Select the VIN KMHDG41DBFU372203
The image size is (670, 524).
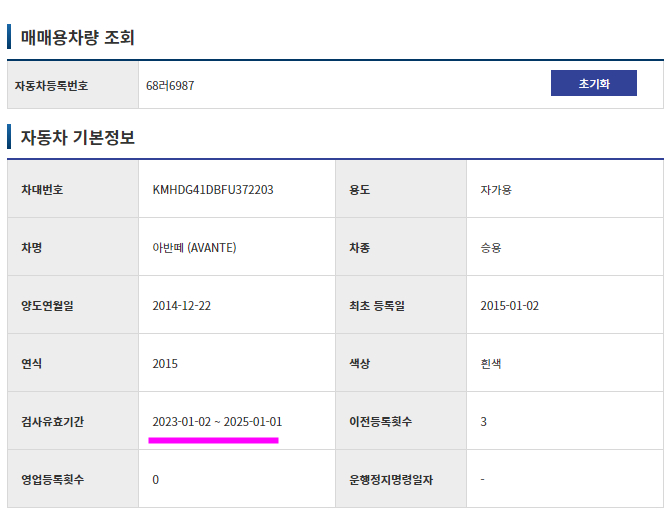[x=213, y=189]
